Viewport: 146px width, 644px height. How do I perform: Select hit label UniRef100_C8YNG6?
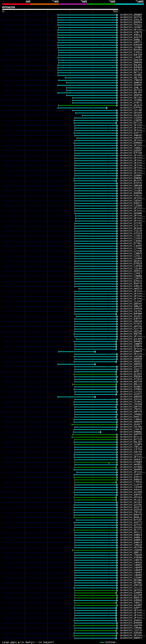(x=131, y=48)
